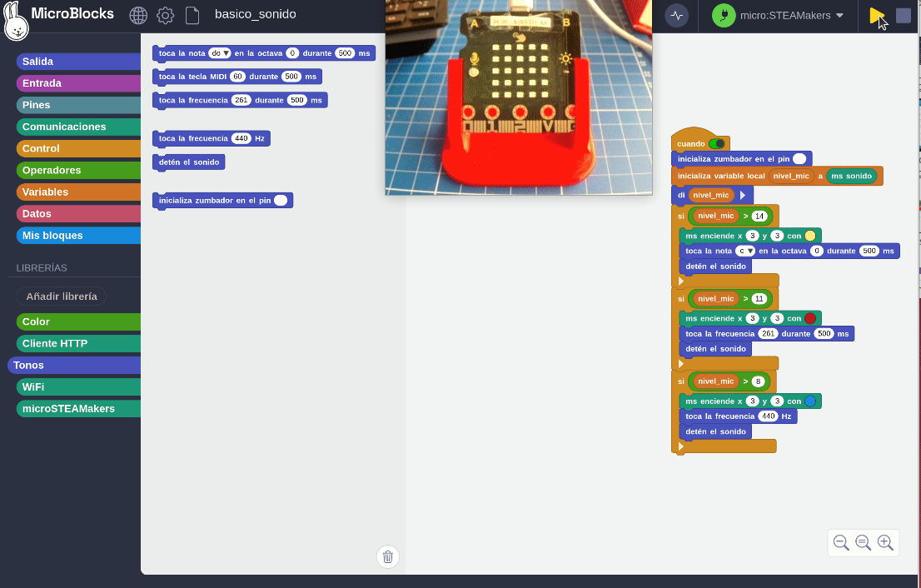This screenshot has height=588, width=921.
Task: Click the 261 frequency field in script
Action: (768, 334)
